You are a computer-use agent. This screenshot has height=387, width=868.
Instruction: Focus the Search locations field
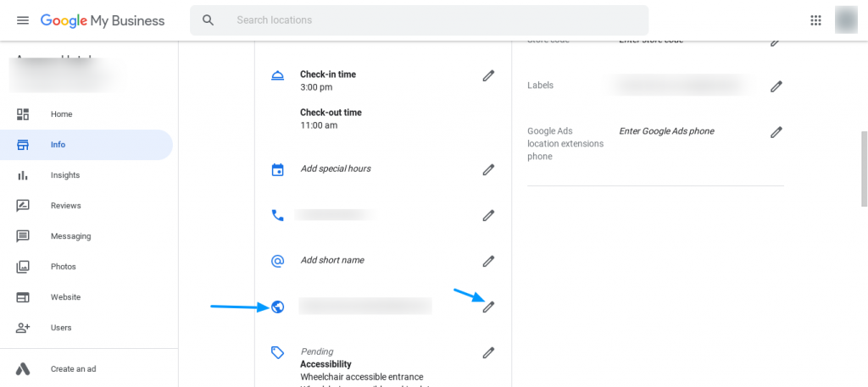click(419, 20)
